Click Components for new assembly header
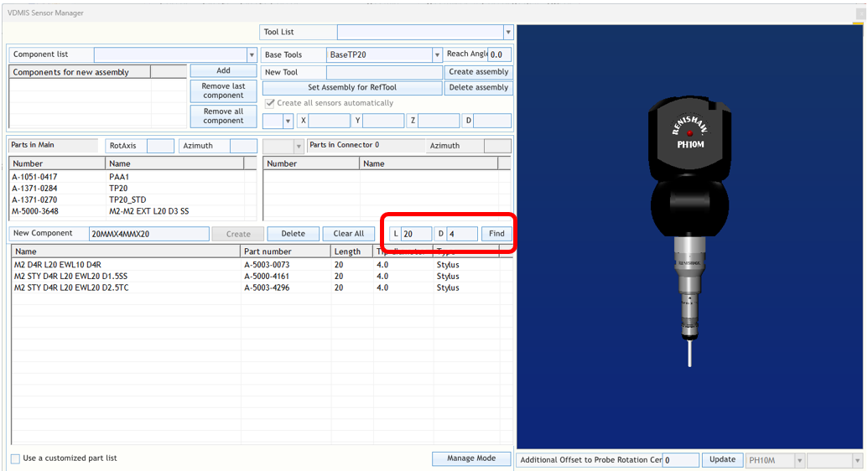The width and height of the screenshot is (868, 471). coord(80,72)
